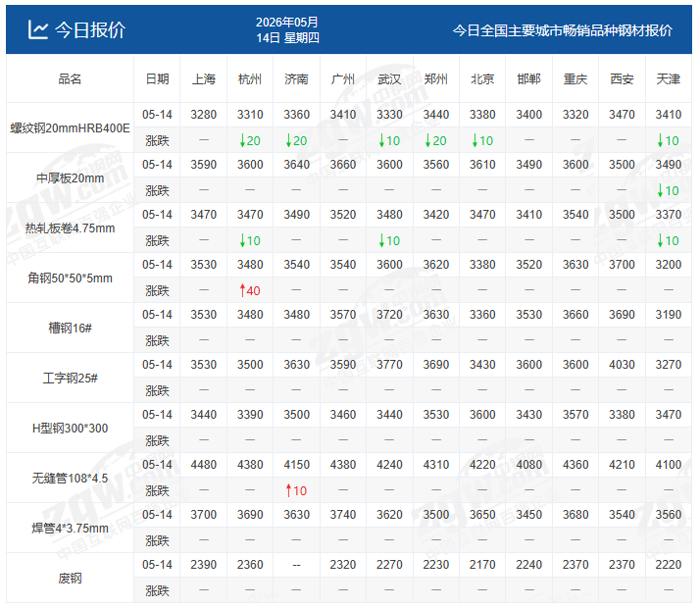Click 热轧板卷 Chongqing price 3540
The height and width of the screenshot is (608, 700).
575,215
